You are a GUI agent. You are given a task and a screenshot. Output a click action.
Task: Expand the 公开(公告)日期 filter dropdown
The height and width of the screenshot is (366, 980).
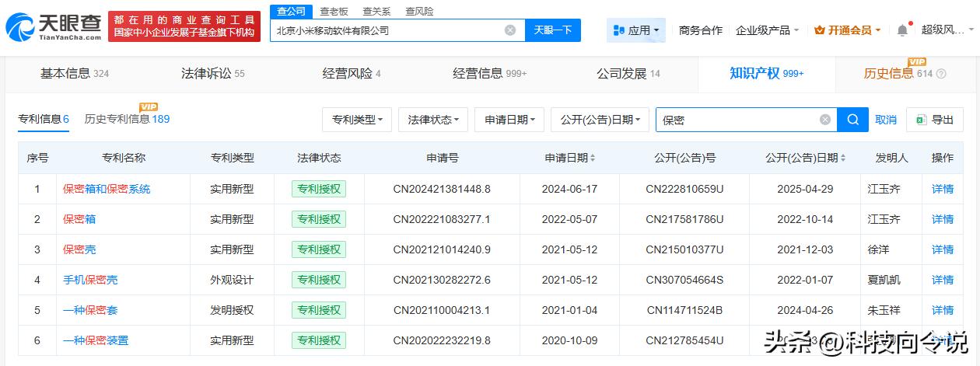(600, 120)
